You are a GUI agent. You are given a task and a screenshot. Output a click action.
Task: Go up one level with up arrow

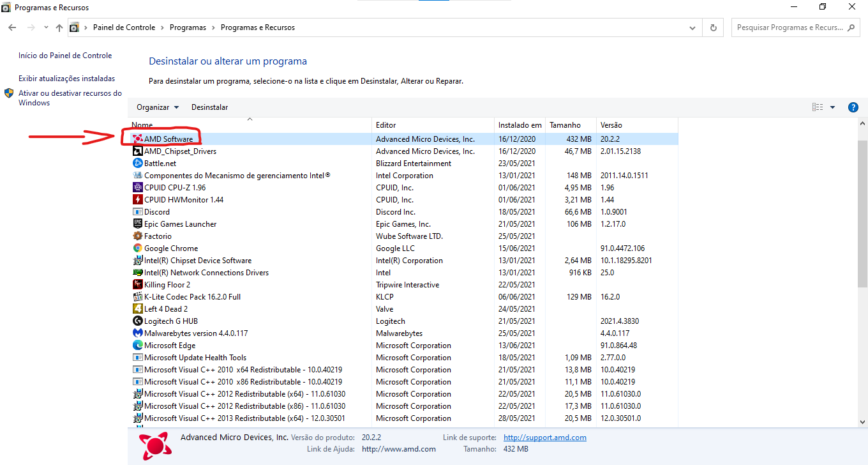coord(59,27)
